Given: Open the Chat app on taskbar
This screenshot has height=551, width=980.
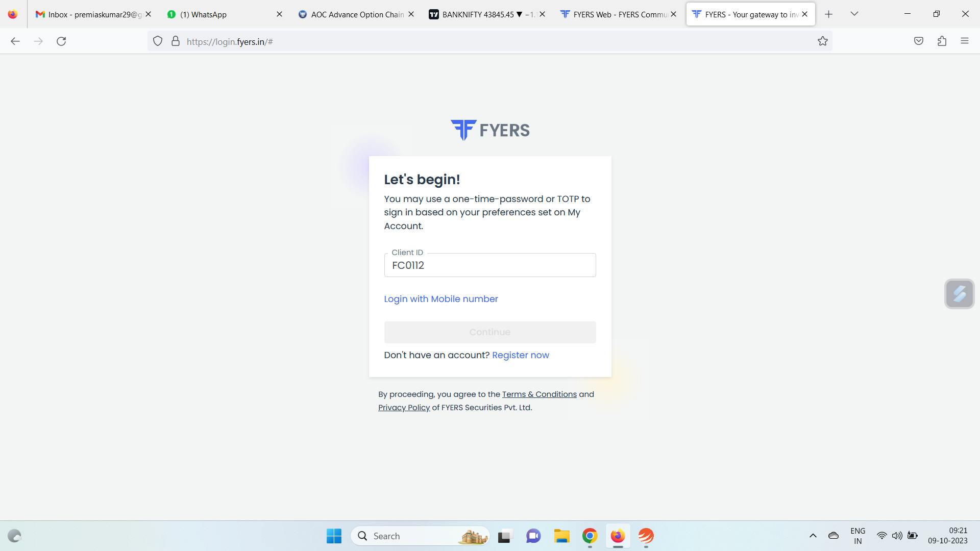Looking at the screenshot, I should (x=533, y=536).
